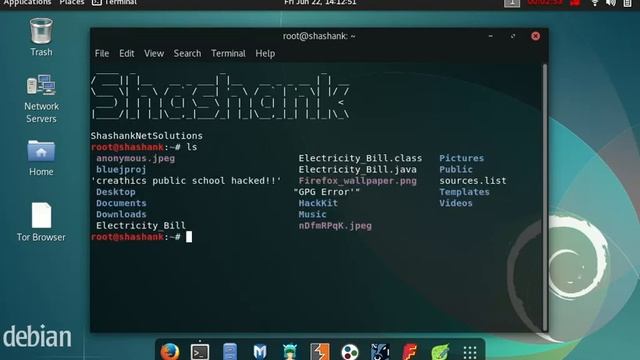Open the Places menu in top bar
The width and height of the screenshot is (640, 360).
click(x=72, y=2)
